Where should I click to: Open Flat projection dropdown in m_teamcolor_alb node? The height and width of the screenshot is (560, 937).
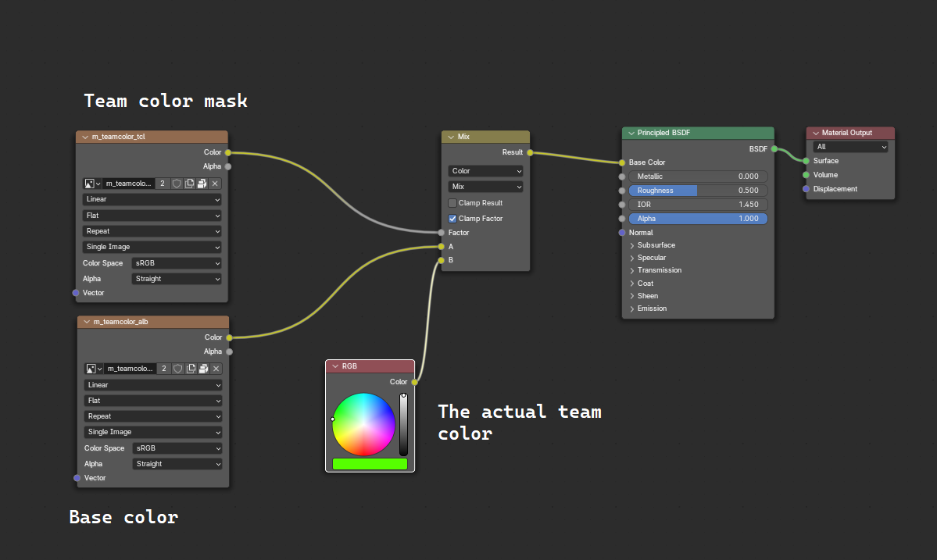pyautogui.click(x=154, y=401)
